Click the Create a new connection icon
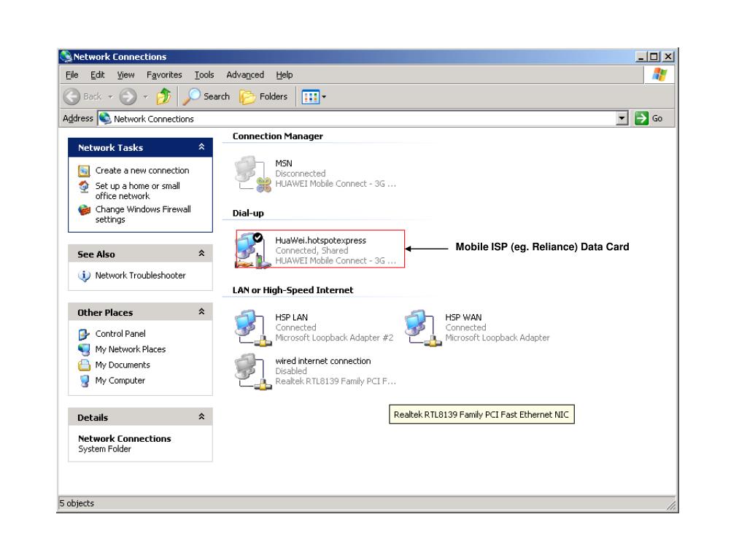 (x=84, y=171)
